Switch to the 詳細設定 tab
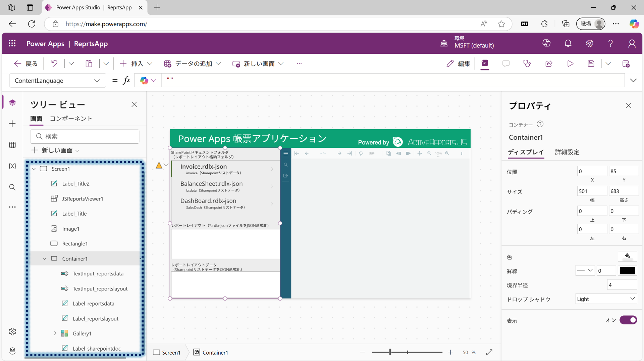The image size is (644, 361). [x=567, y=152]
